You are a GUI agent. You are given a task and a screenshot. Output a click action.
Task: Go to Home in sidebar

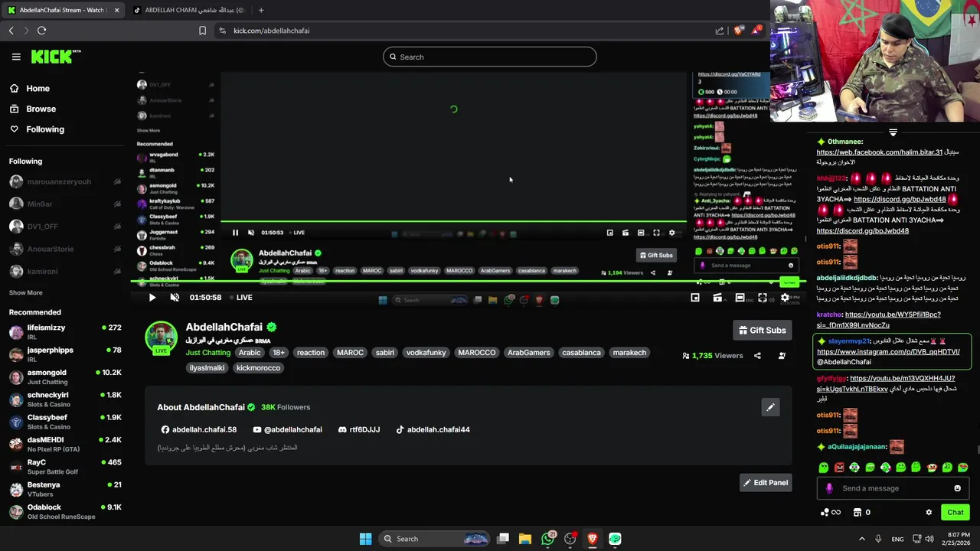pos(31,89)
